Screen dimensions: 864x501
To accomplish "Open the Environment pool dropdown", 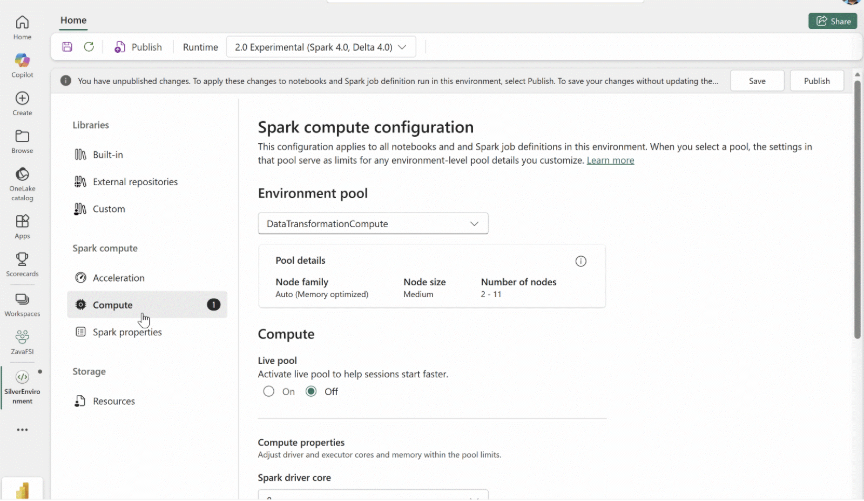I will [373, 223].
